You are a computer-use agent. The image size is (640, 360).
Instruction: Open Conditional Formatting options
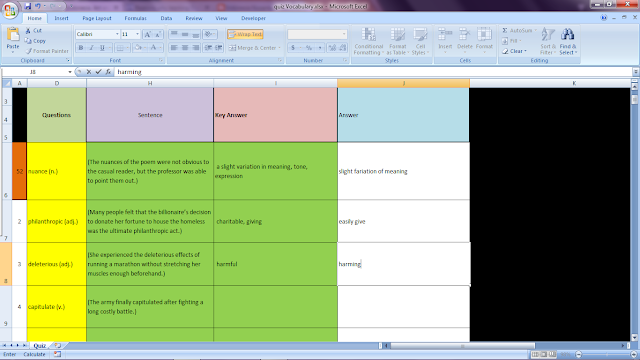pyautogui.click(x=369, y=41)
